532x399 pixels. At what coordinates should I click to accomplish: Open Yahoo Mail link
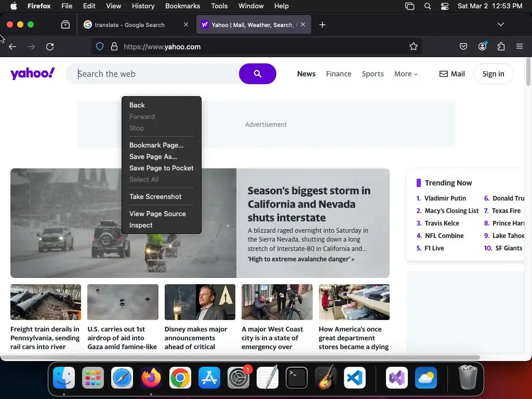(452, 74)
